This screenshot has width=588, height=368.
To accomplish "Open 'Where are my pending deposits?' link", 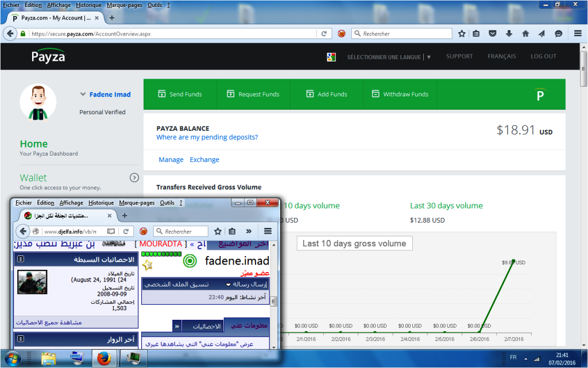I will point(207,137).
